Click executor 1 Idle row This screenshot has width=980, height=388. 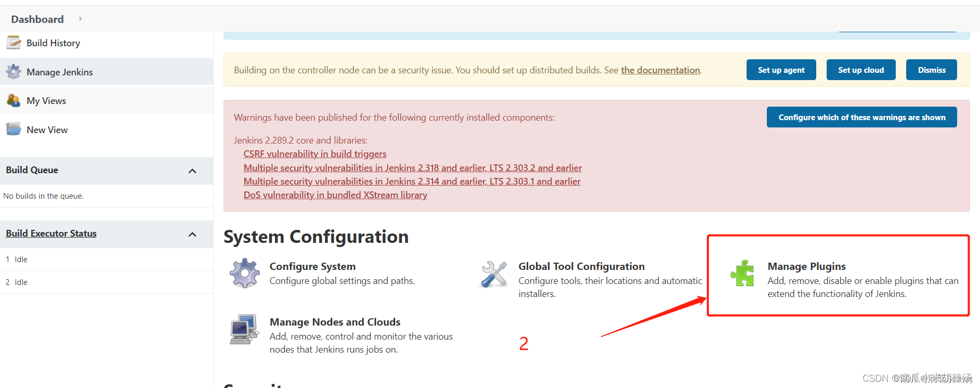click(107, 260)
